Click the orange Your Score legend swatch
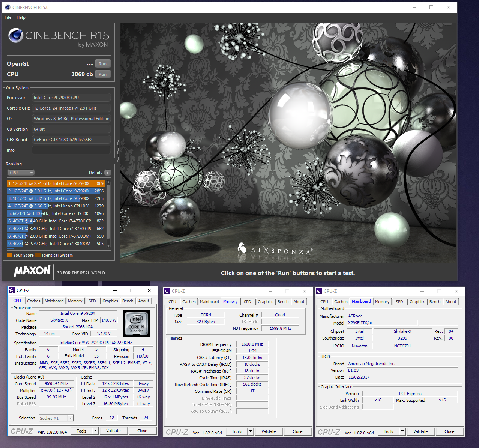The height and width of the screenshot is (448, 479). coord(9,255)
